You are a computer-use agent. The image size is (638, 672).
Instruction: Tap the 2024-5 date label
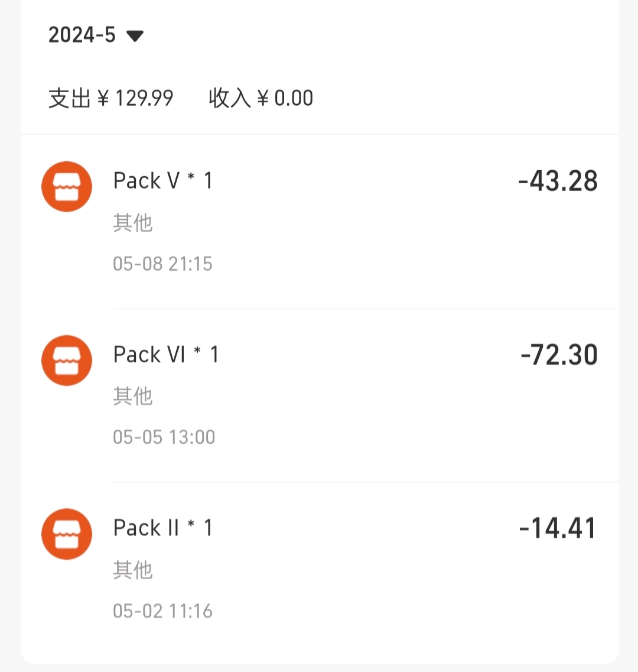82,35
